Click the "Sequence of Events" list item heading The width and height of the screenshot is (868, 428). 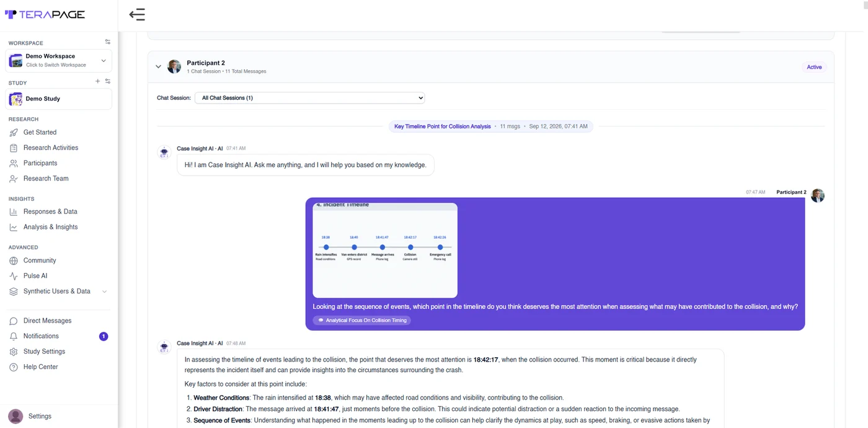[222, 421]
